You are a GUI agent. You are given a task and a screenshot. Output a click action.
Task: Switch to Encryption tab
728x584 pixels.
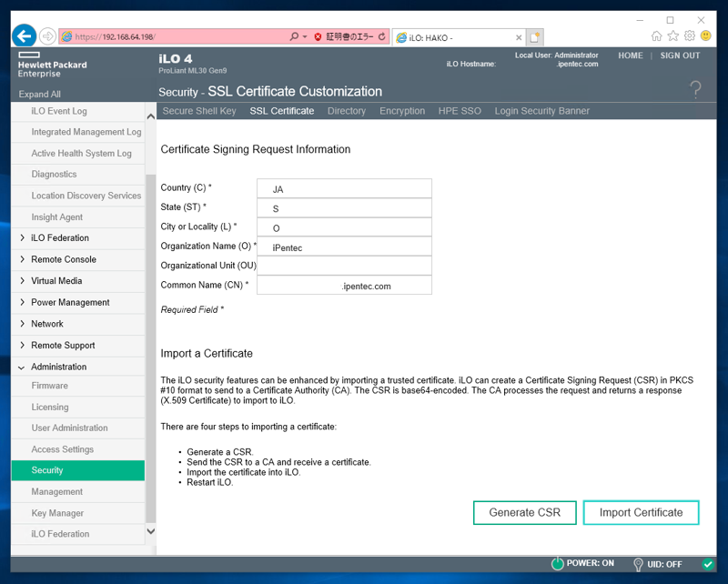pyautogui.click(x=402, y=111)
